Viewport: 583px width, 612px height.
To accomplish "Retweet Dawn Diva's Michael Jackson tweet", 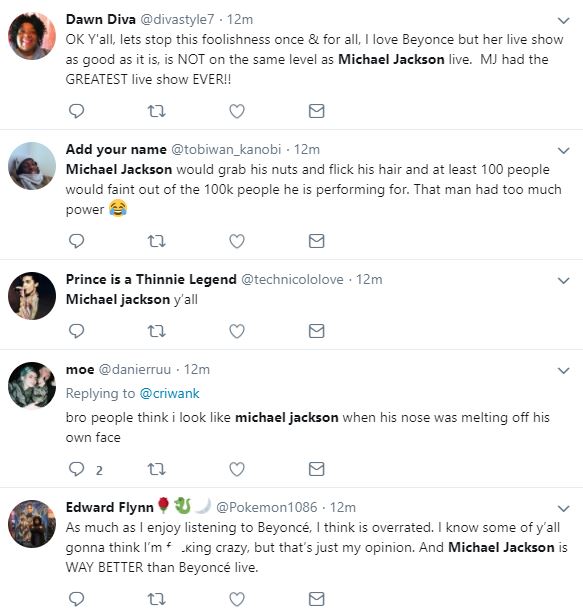I will [156, 111].
